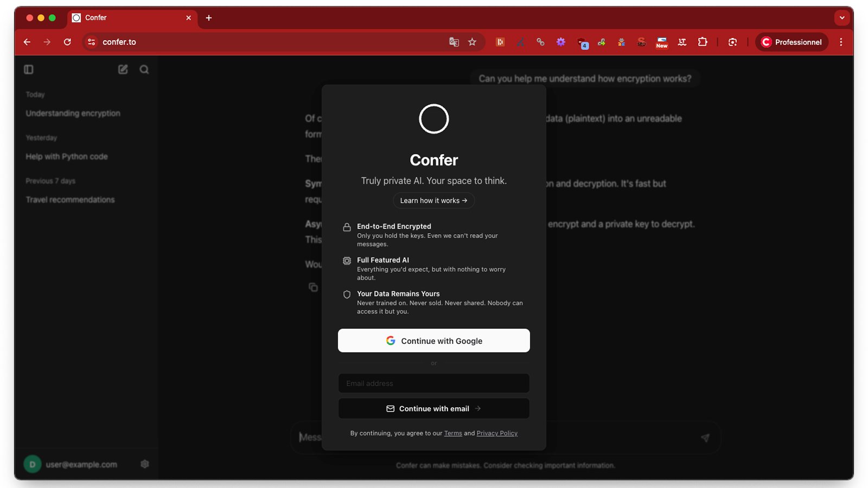Close the Confer tab
868x488 pixels.
pyautogui.click(x=189, y=18)
